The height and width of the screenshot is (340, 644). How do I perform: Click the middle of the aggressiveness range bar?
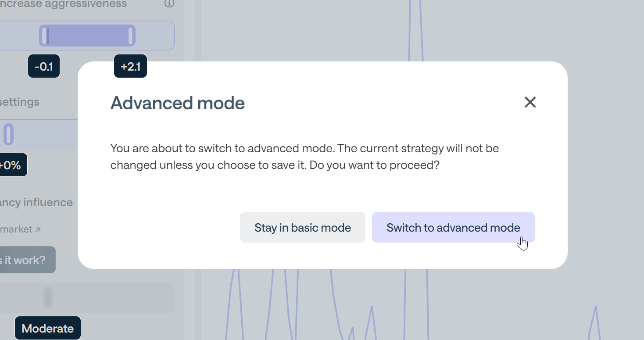[x=88, y=36]
